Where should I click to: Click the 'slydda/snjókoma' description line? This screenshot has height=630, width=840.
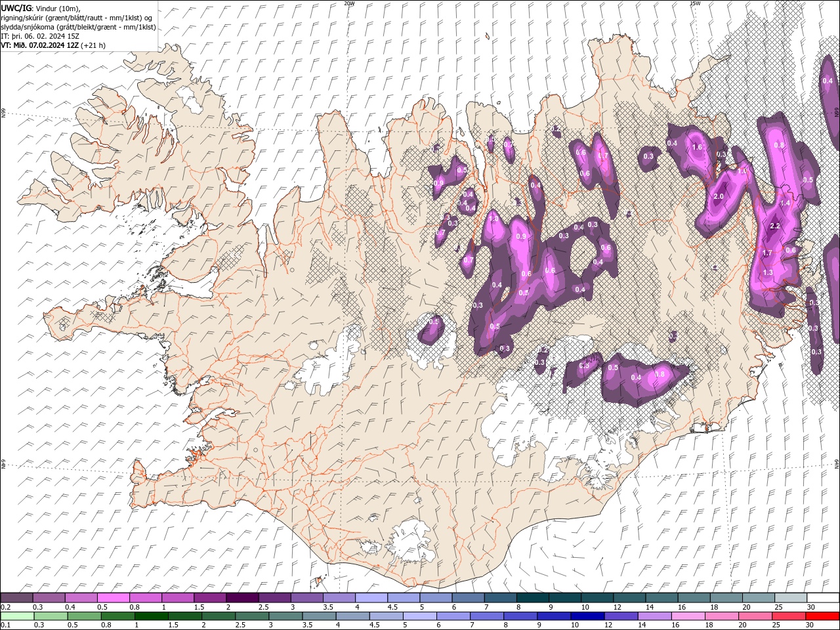coord(79,27)
